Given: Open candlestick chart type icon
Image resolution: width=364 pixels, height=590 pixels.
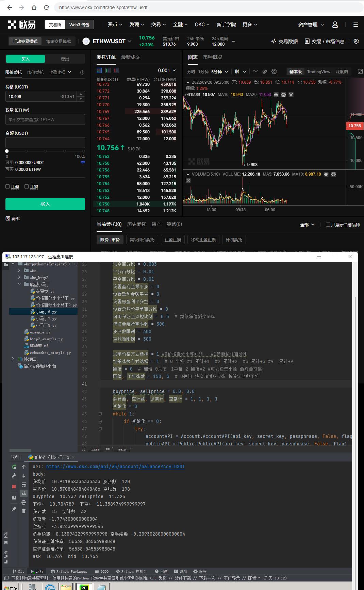Looking at the screenshot, I should coord(237,71).
